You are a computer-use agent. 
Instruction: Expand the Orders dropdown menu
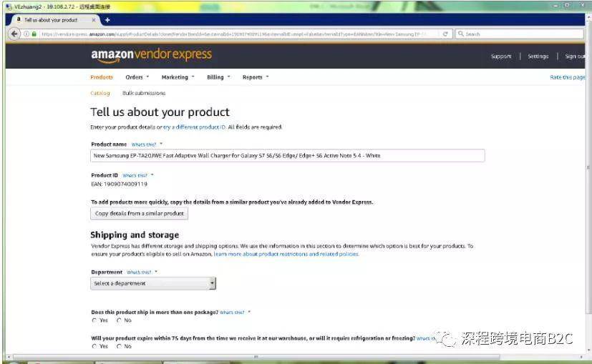(137, 77)
